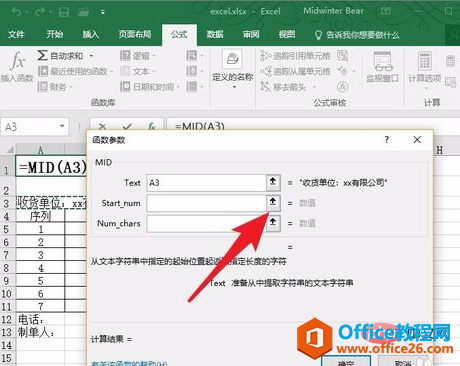Click the Start_num argument input field

coord(206,203)
